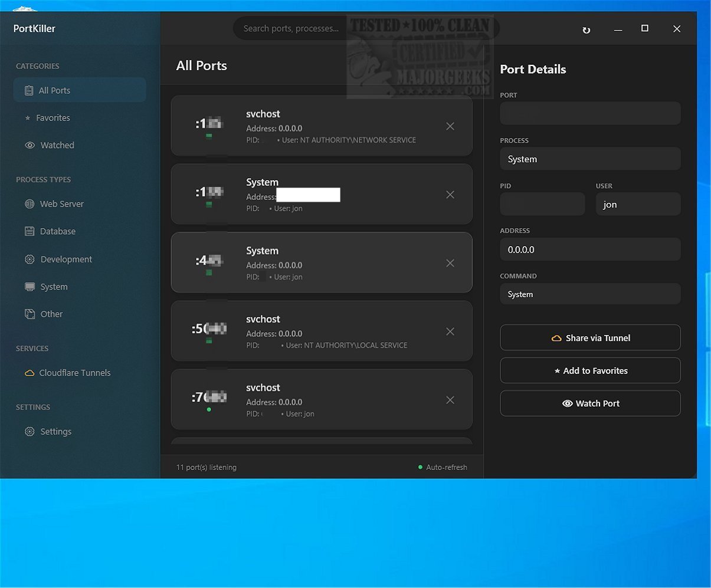Click the refresh icon in title bar
Viewport: 711px width, 588px height.
587,30
